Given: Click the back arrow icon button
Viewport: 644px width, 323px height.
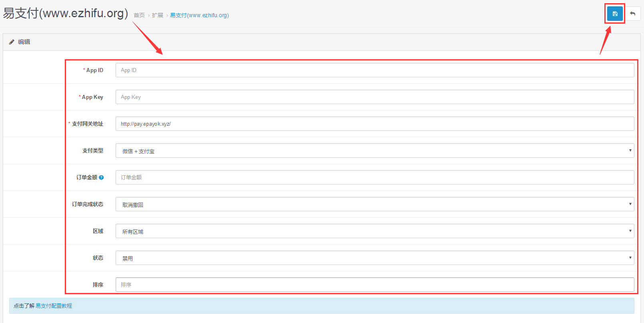Looking at the screenshot, I should (632, 14).
